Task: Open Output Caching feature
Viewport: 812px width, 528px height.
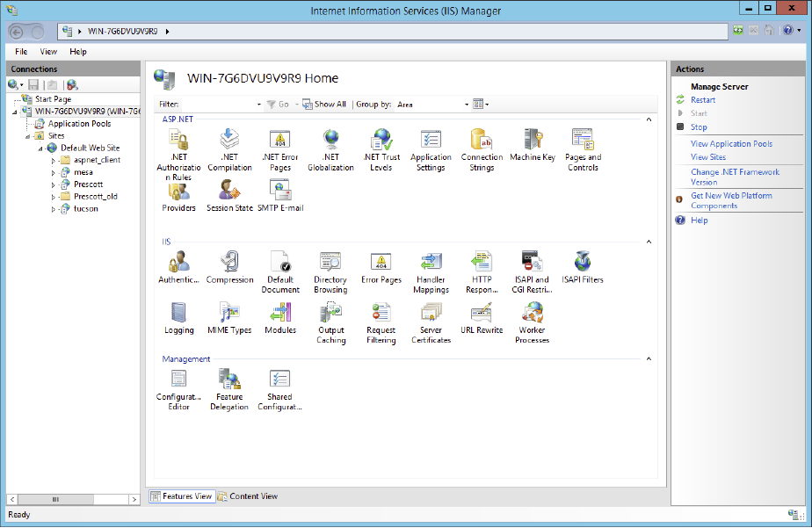Action: point(331,323)
